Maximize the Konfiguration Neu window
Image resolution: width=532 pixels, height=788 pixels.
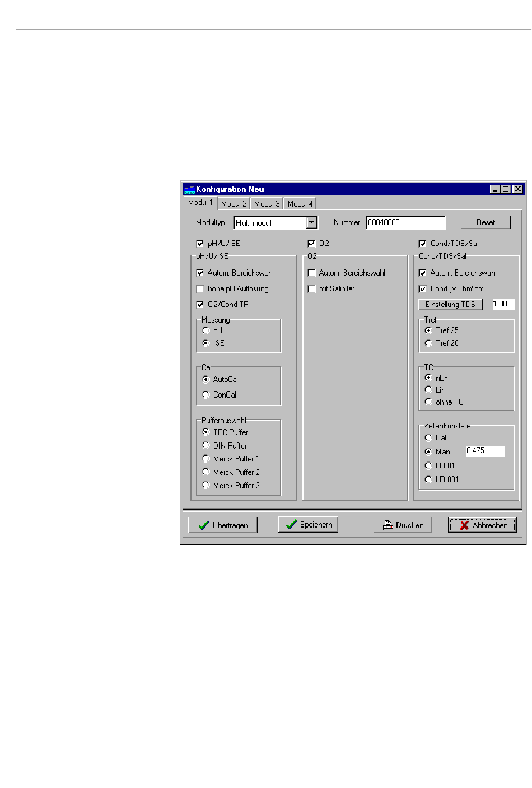pos(506,189)
